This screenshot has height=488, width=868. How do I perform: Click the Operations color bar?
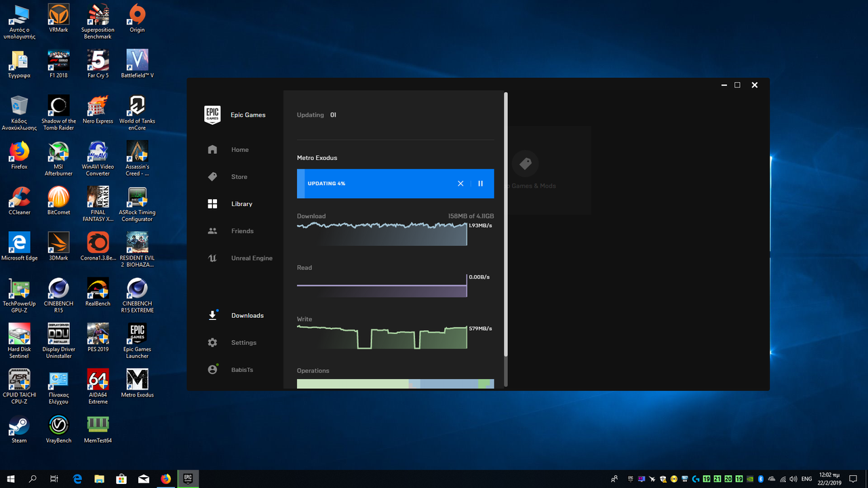tap(395, 384)
